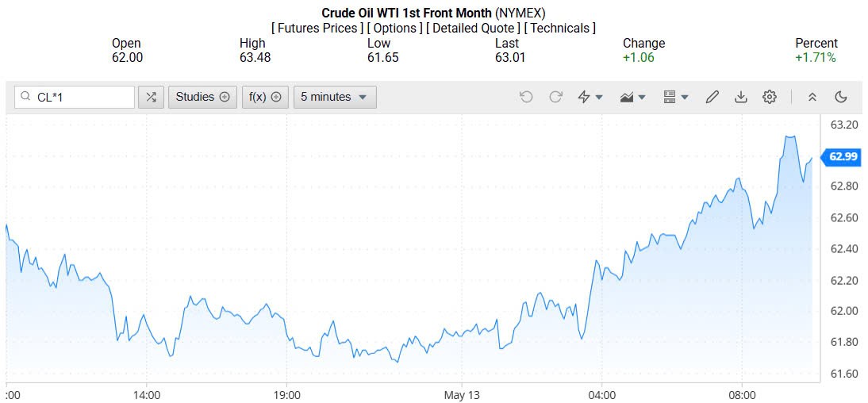The image size is (868, 403).
Task: Click the 62.99 current price label
Action: pyautogui.click(x=843, y=156)
